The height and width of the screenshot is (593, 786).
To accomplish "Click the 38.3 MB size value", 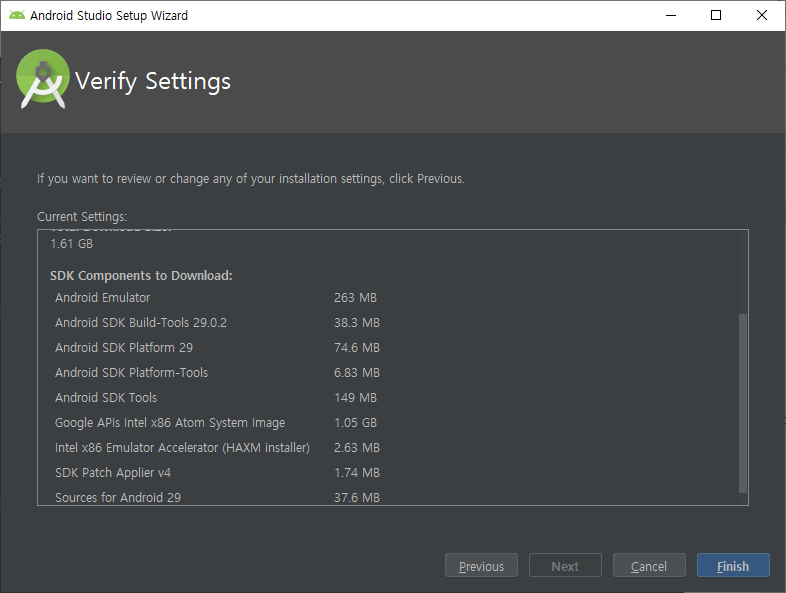I will [357, 323].
